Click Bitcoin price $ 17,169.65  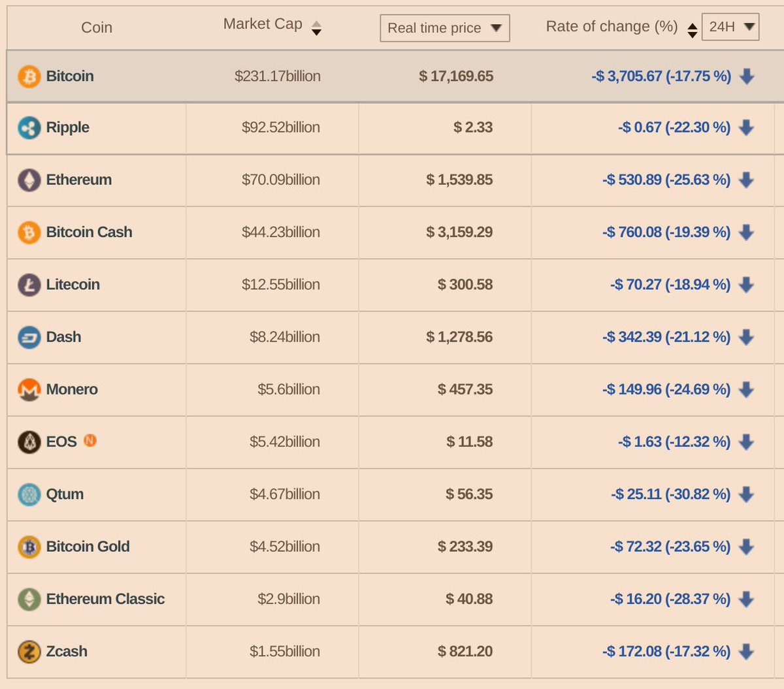(x=456, y=76)
